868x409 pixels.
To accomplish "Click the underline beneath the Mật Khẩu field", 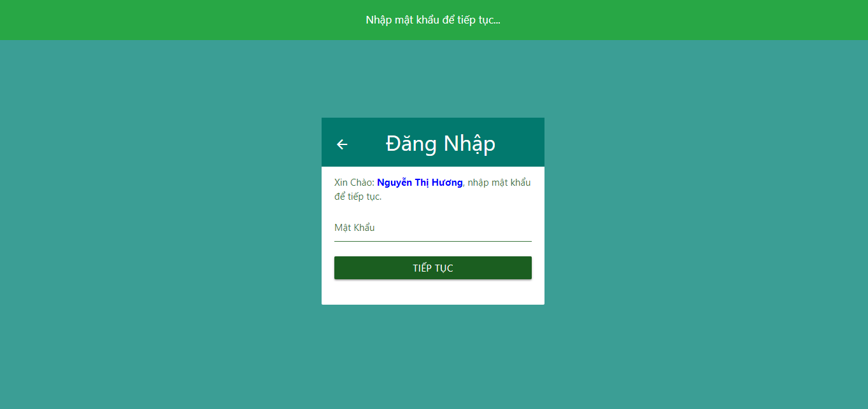I will point(433,241).
